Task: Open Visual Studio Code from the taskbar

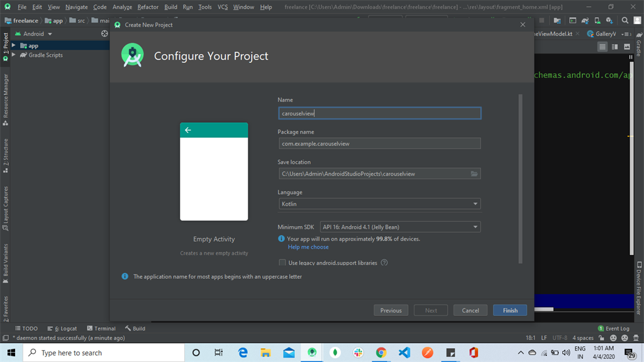Action: pos(404,353)
